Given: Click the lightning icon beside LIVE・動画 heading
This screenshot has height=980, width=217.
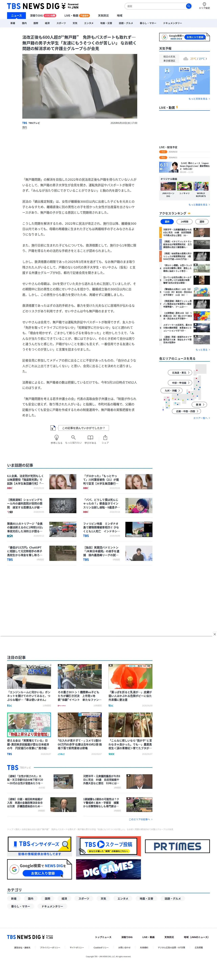Looking at the screenshot, I should [177, 107].
